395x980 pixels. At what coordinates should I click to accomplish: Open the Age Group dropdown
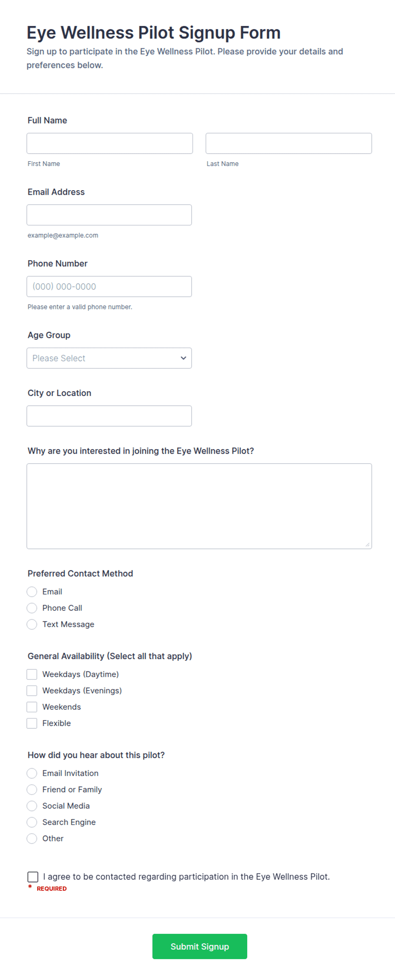pyautogui.click(x=109, y=358)
